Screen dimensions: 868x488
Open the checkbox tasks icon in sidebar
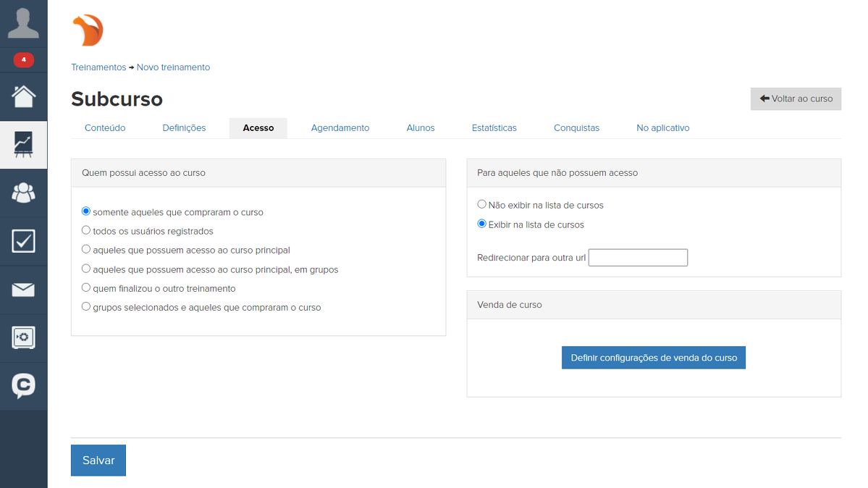pos(23,241)
